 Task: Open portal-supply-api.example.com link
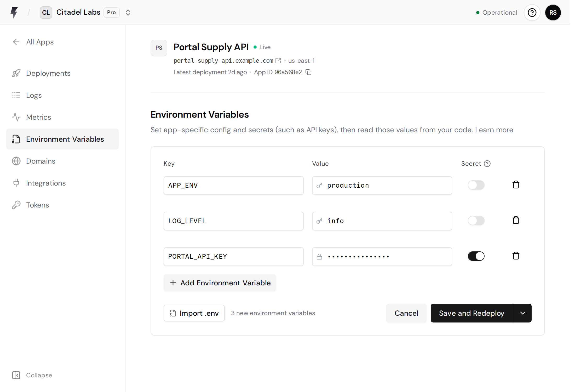tap(223, 61)
